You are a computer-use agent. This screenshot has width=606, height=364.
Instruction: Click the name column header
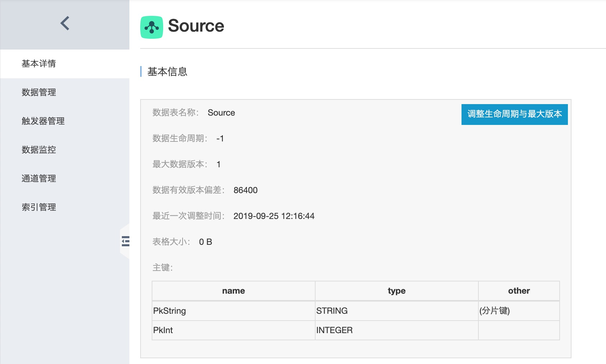pos(234,291)
